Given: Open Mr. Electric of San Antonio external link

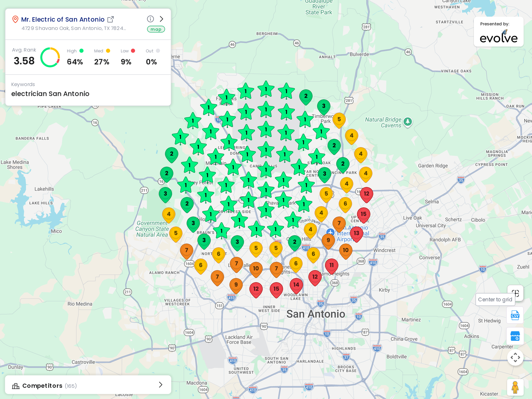Looking at the screenshot, I should (x=111, y=19).
